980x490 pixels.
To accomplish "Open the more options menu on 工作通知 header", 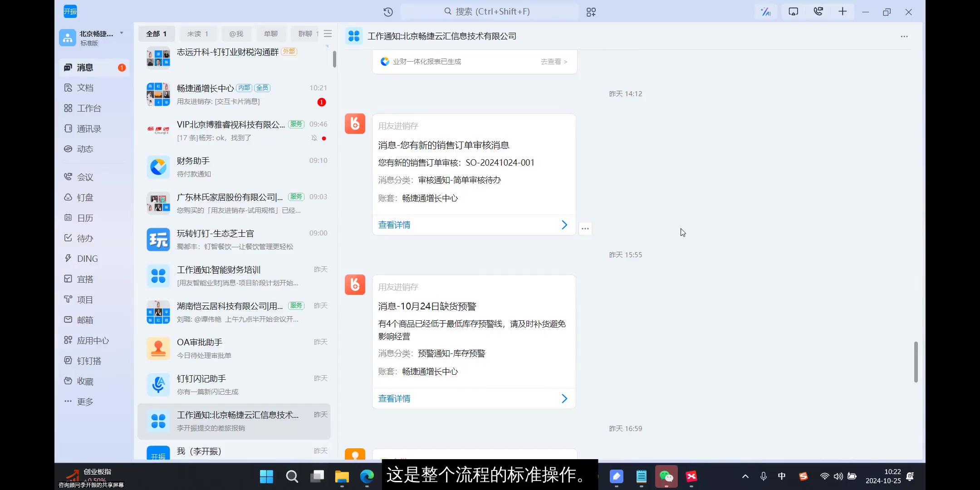I will [x=904, y=36].
